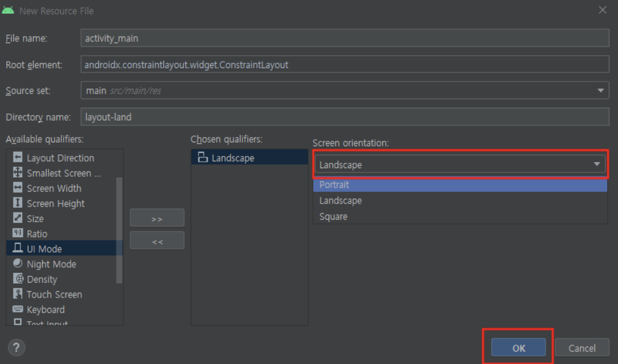The image size is (618, 364).
Task: Click the Night Mode moon icon
Action: click(x=18, y=264)
